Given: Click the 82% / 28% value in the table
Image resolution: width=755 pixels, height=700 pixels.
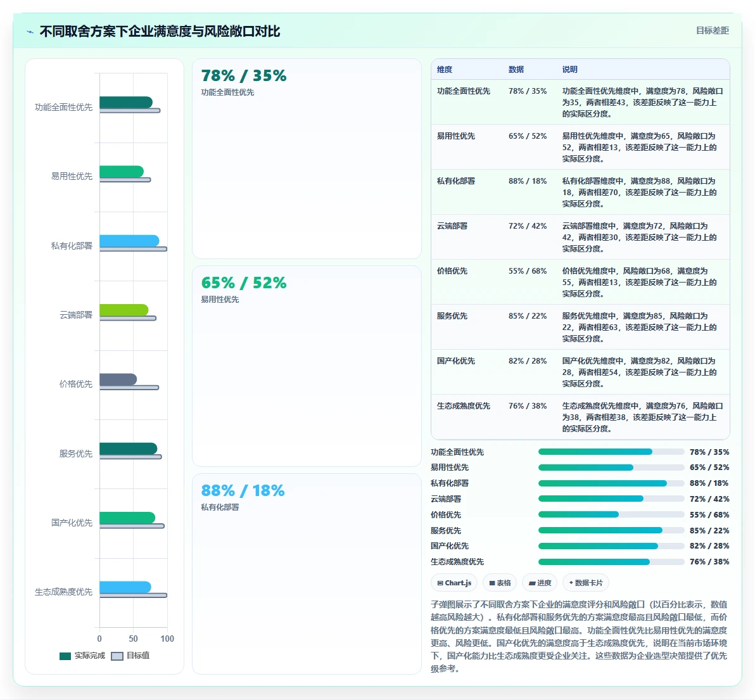Looking at the screenshot, I should pos(528,361).
